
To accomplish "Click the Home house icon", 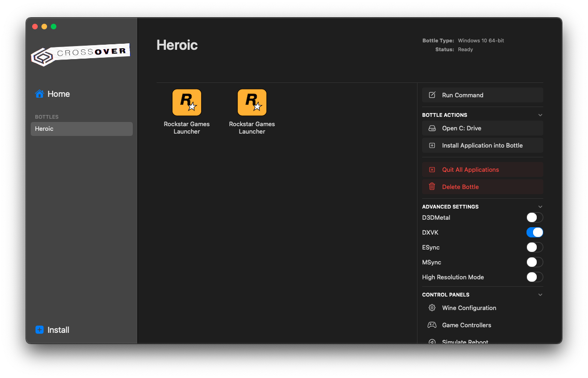I will click(40, 94).
